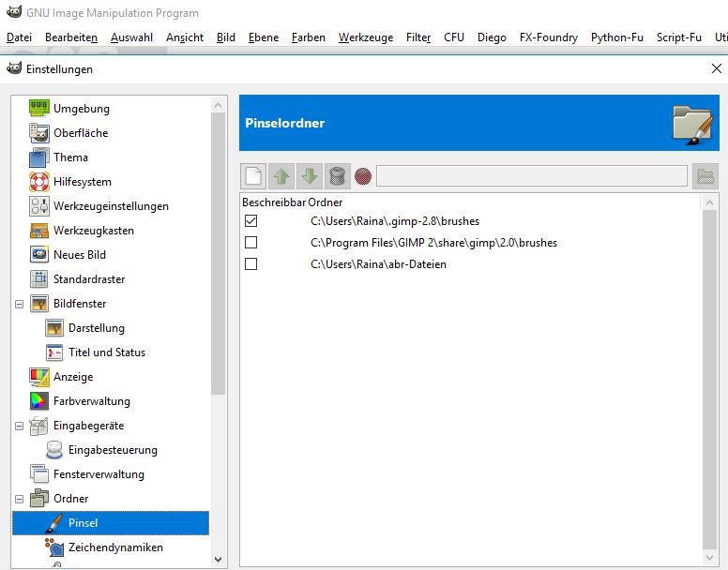Click the GIMP Wilber icon in Einstellungen title
Image resolution: width=728 pixels, height=570 pixels.
coord(14,68)
